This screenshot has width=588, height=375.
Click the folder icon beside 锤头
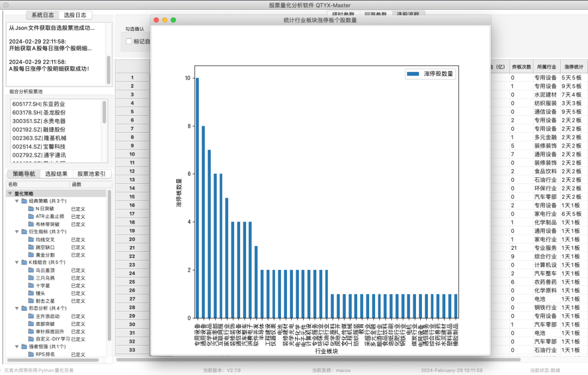(31, 293)
